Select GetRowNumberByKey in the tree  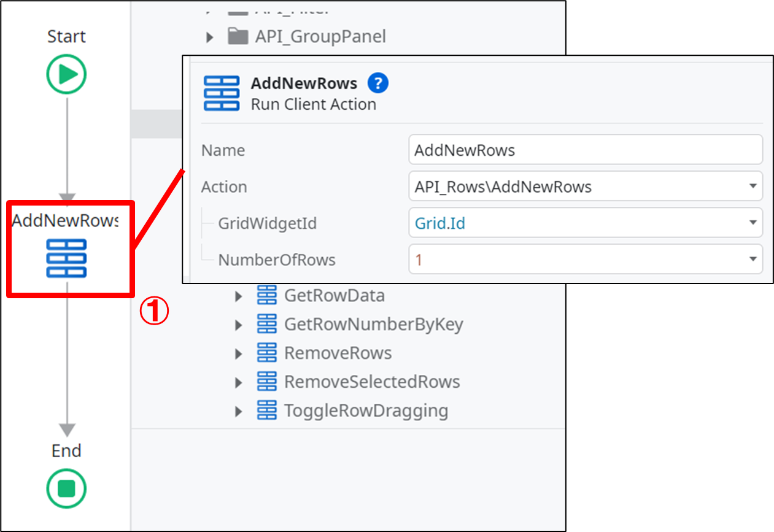point(373,324)
